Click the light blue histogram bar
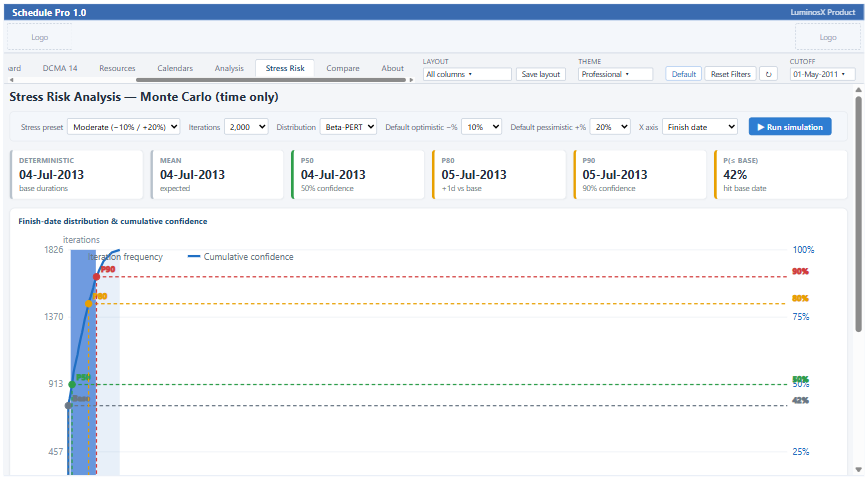The height and width of the screenshot is (477, 866). pyautogui.click(x=108, y=362)
